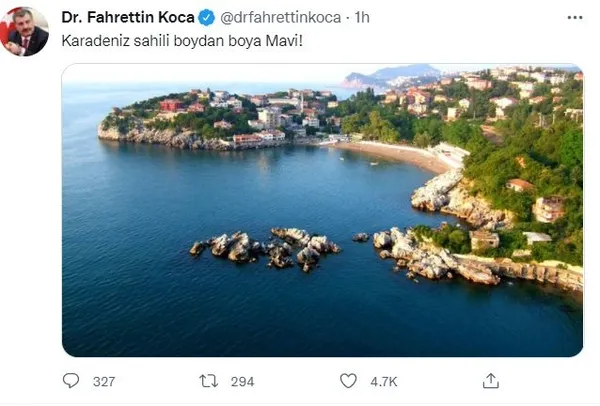
Task: Click the 1h timestamp
Action: pyautogui.click(x=362, y=17)
